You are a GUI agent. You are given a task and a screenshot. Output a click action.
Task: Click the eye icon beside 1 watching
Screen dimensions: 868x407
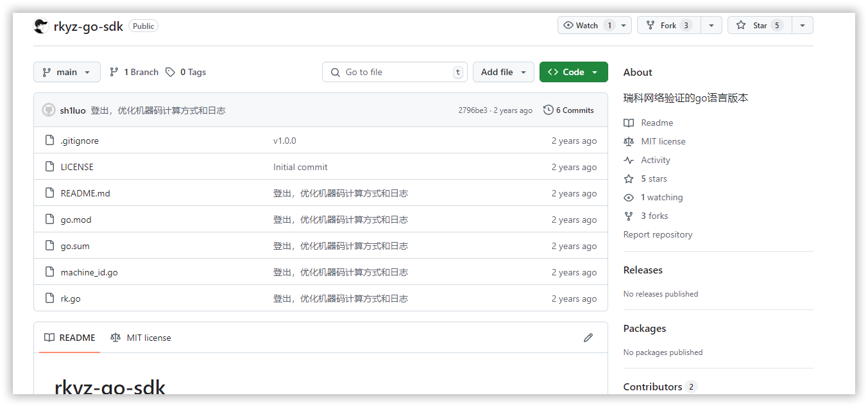tap(629, 197)
